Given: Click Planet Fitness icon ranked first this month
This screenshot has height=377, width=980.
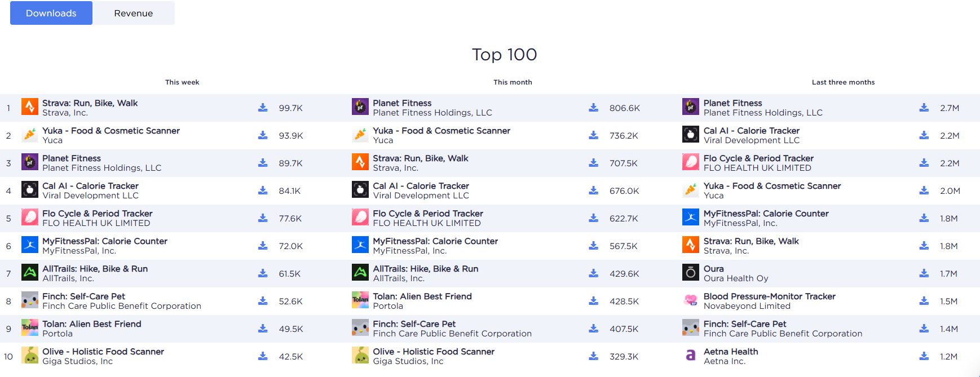Looking at the screenshot, I should 360,107.
